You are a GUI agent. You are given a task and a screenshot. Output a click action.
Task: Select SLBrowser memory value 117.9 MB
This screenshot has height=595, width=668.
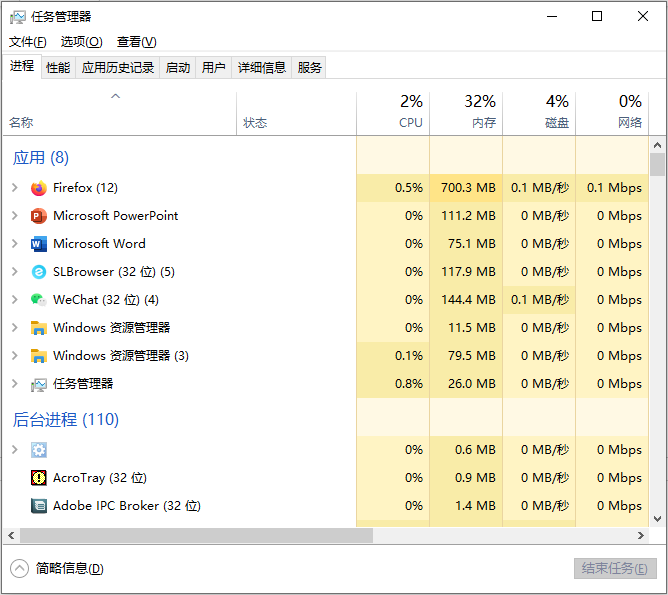coord(468,272)
